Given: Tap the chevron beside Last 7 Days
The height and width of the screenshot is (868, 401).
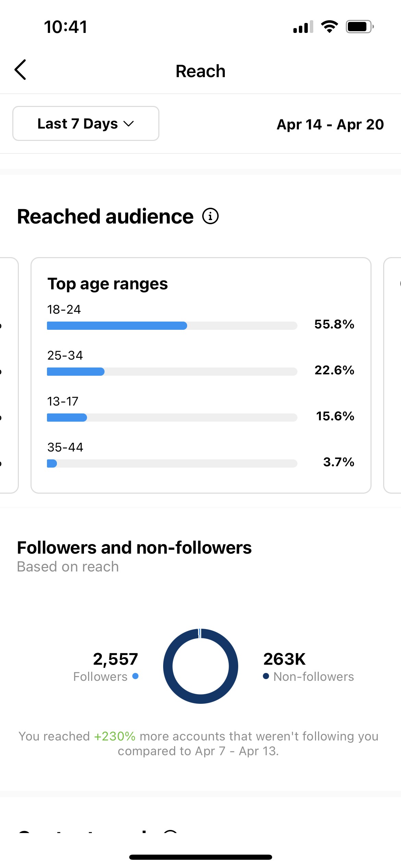Looking at the screenshot, I should click(129, 124).
